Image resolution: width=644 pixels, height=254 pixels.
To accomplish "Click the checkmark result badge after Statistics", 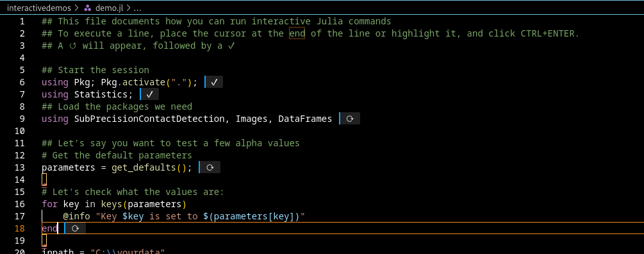I will pos(149,94).
